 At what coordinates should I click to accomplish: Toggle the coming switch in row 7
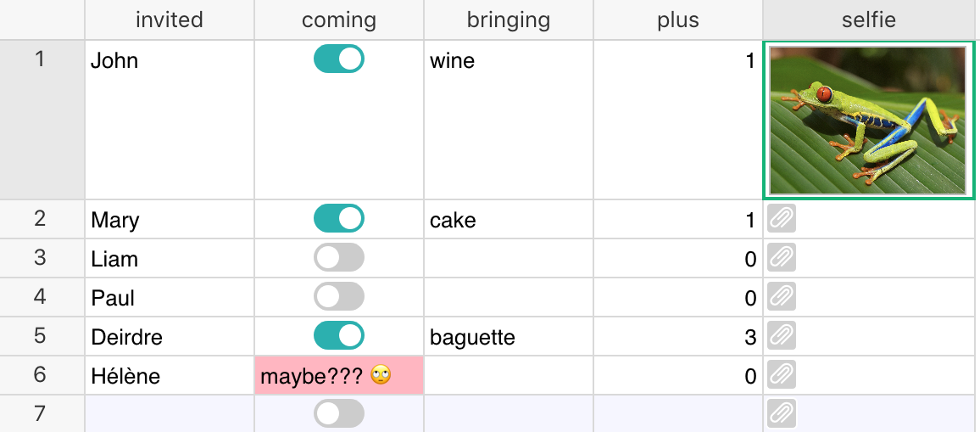click(338, 413)
